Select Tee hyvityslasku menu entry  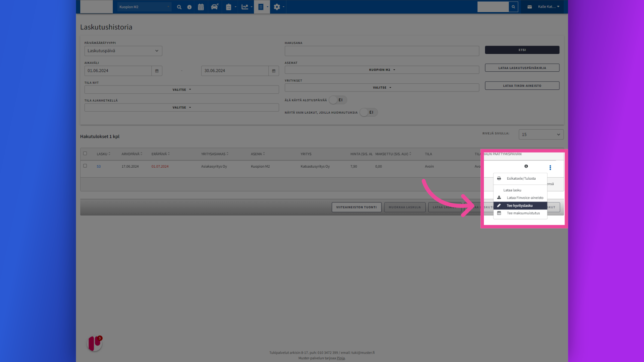tap(520, 205)
